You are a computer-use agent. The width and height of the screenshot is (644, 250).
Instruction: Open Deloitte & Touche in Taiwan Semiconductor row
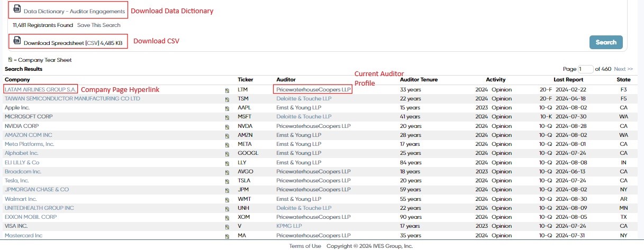point(304,98)
